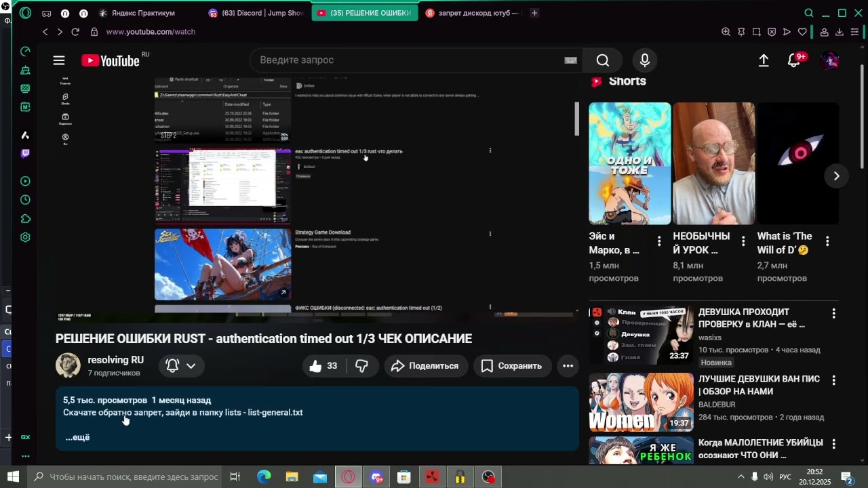This screenshot has width=868, height=488.
Task: Open YouTube notifications bell
Action: [794, 60]
